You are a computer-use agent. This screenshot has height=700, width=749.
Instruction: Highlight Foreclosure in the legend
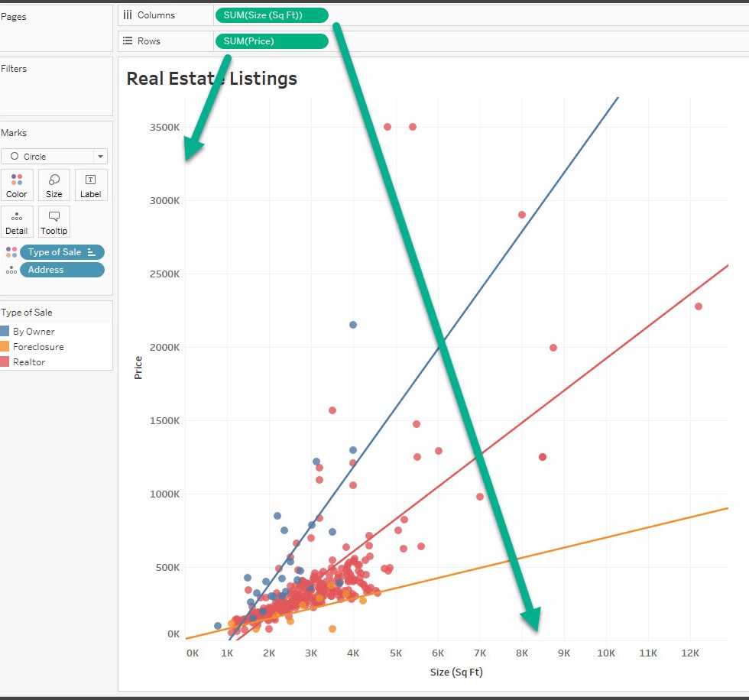tap(38, 347)
